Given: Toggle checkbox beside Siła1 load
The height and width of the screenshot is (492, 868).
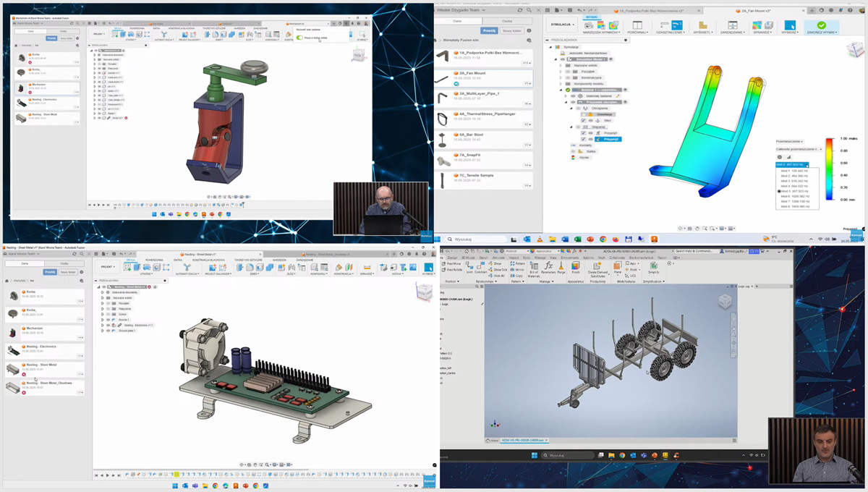Looking at the screenshot, I should [x=584, y=121].
